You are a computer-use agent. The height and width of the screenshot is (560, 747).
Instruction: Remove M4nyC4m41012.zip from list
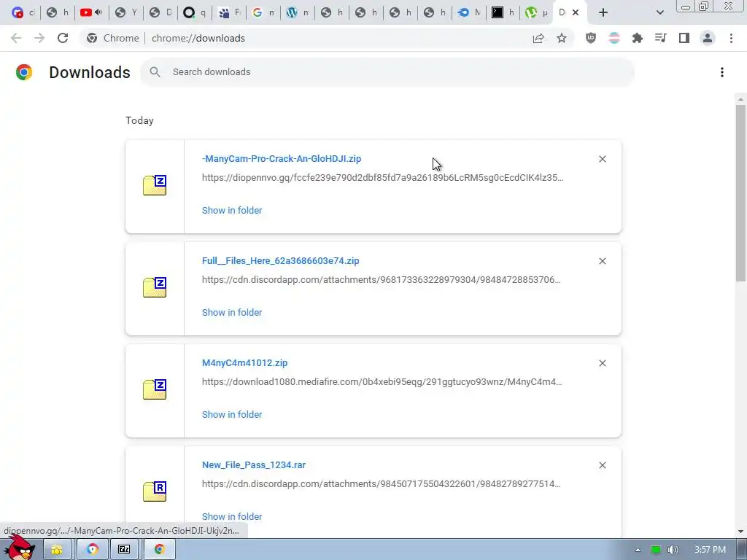[602, 363]
